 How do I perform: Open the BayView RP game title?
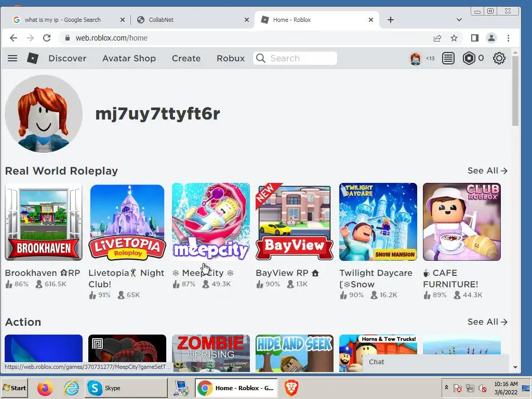287,273
